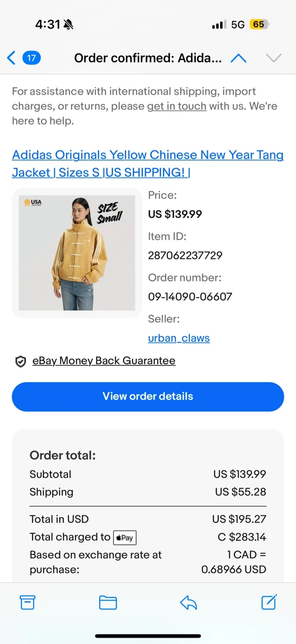
Task: Tap the order number 09-14090-06607
Action: [x=190, y=297]
